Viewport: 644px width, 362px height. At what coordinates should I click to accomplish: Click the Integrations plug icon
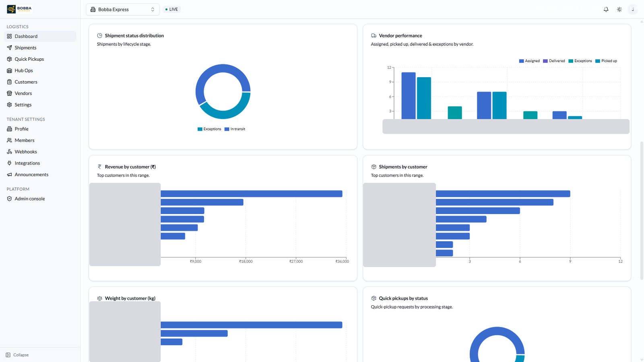point(9,163)
